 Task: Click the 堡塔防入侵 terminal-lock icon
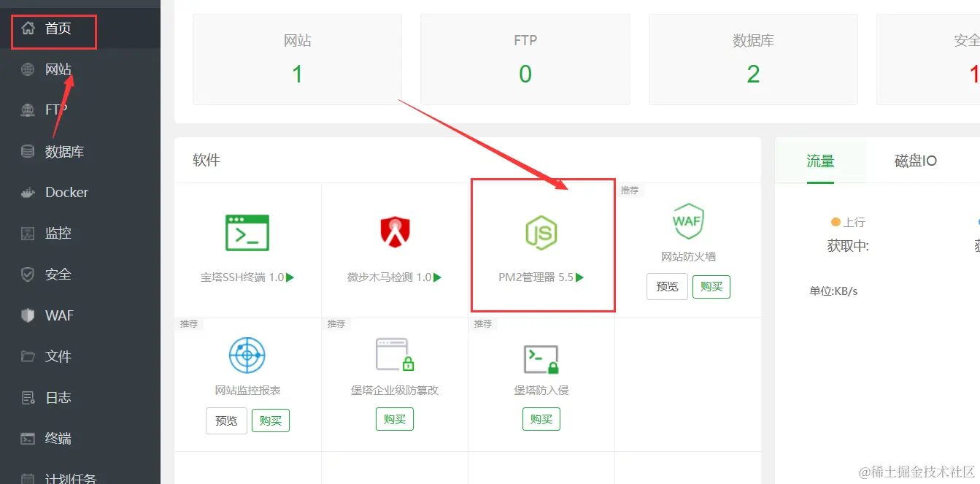[x=541, y=358]
